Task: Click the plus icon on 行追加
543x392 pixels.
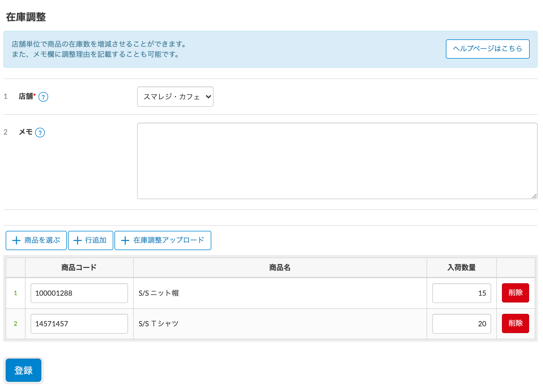Action: pos(77,240)
